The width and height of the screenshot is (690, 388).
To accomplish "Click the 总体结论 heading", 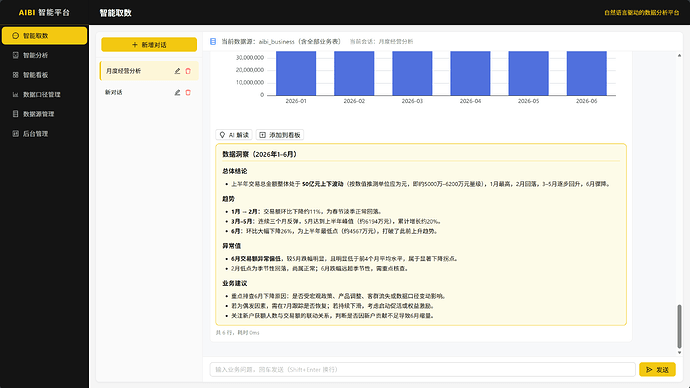I will click(235, 171).
